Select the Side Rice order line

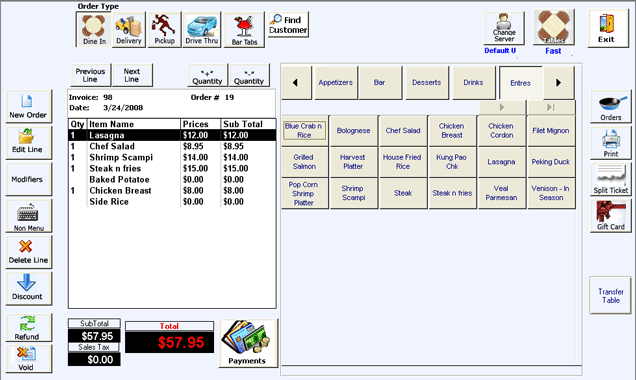click(172, 202)
